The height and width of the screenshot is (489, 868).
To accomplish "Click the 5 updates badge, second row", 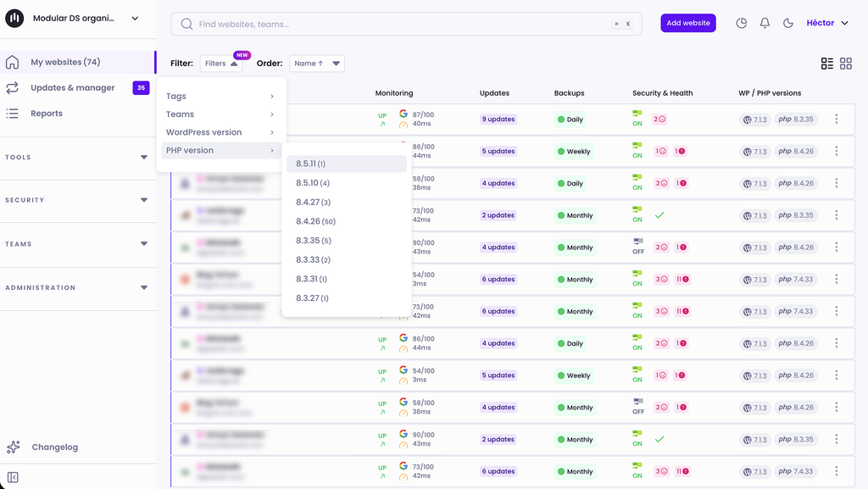I will pyautogui.click(x=498, y=151).
